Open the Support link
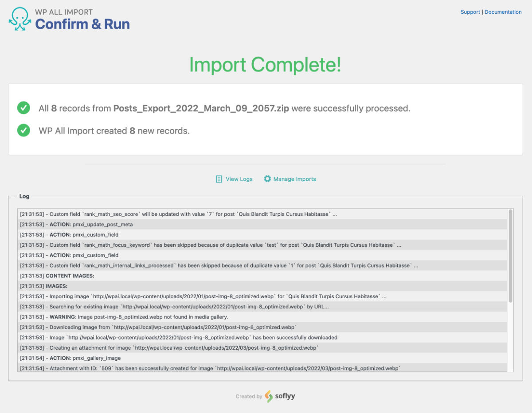Screen dimensions: 532x413 coord(470,12)
